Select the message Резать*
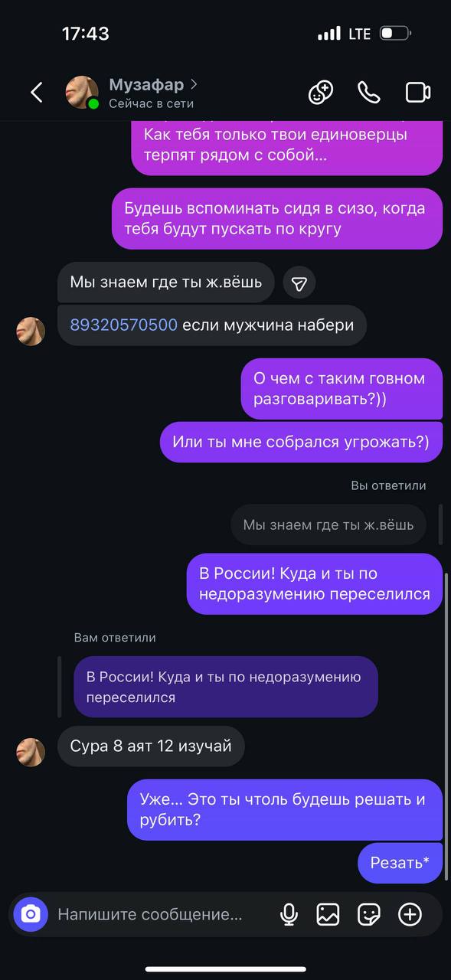This screenshot has height=980, width=451. coord(400,863)
